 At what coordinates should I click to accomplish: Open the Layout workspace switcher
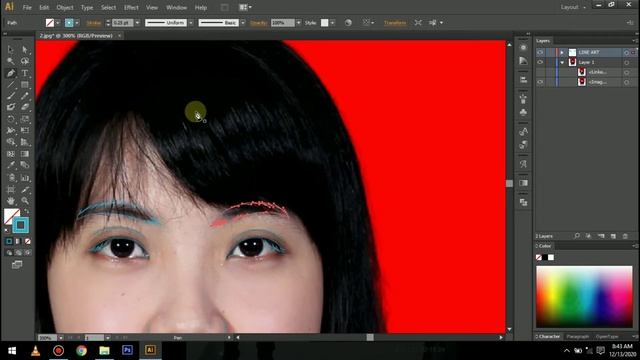[573, 7]
